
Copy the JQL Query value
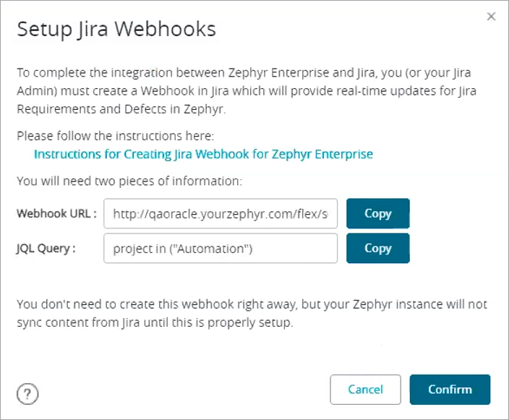point(377,248)
